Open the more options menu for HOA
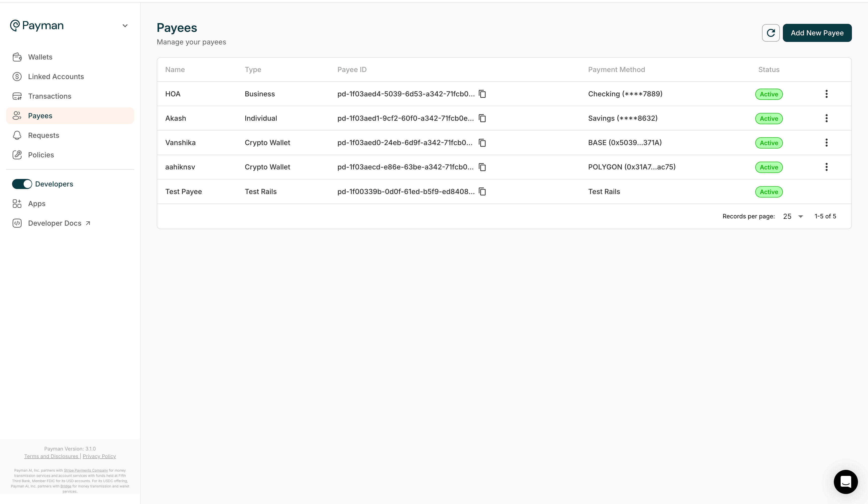The width and height of the screenshot is (868, 504). [x=826, y=94]
